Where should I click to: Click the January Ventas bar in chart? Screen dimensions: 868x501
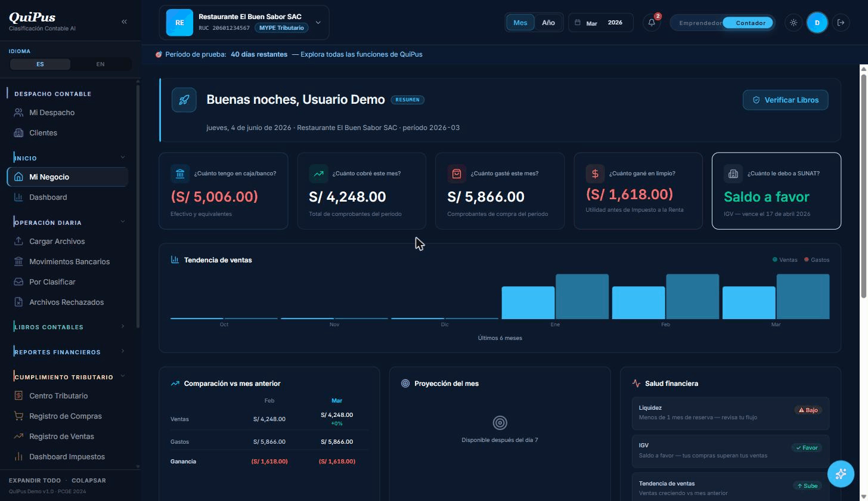pyautogui.click(x=528, y=303)
